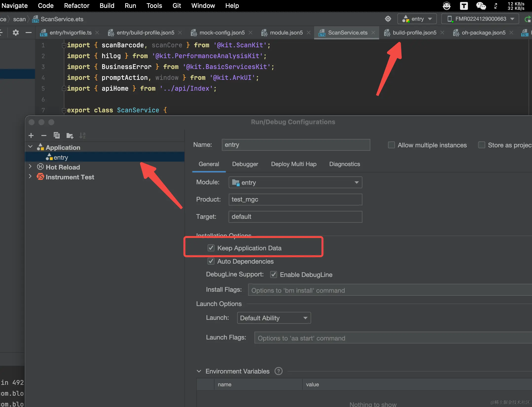Open the Tools menu
Viewport: 532px width, 407px height.
pyautogui.click(x=154, y=6)
